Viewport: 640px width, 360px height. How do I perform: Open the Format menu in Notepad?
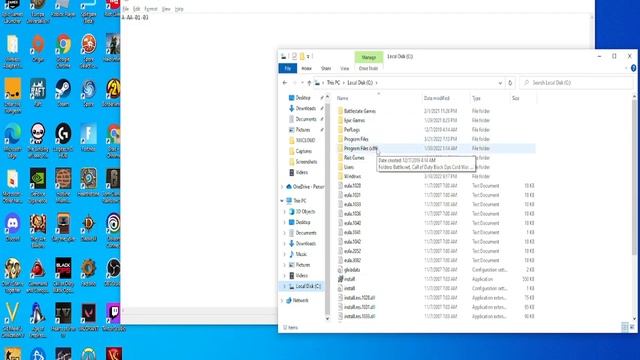tap(151, 9)
